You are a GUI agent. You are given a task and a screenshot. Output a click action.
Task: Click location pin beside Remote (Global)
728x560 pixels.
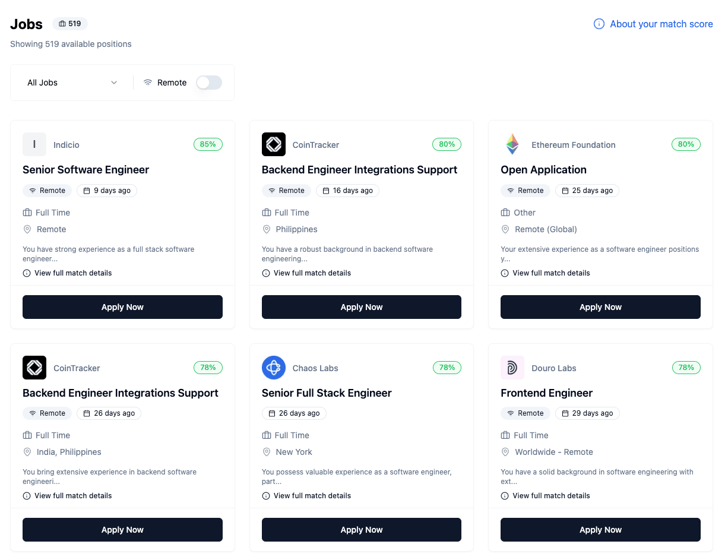click(505, 229)
